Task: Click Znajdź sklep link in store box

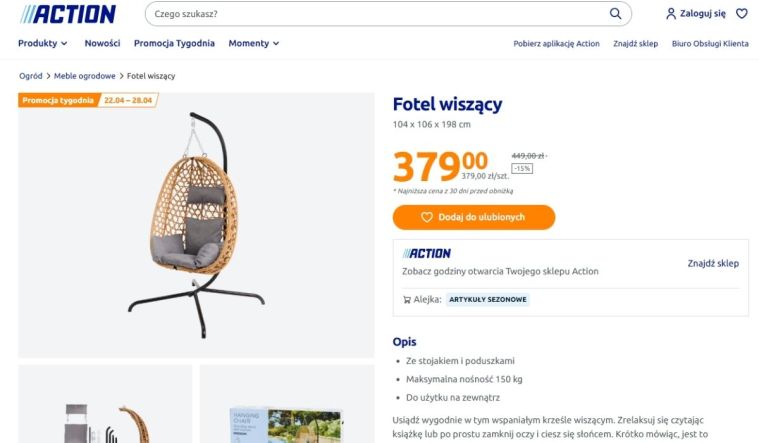Action: tap(713, 263)
